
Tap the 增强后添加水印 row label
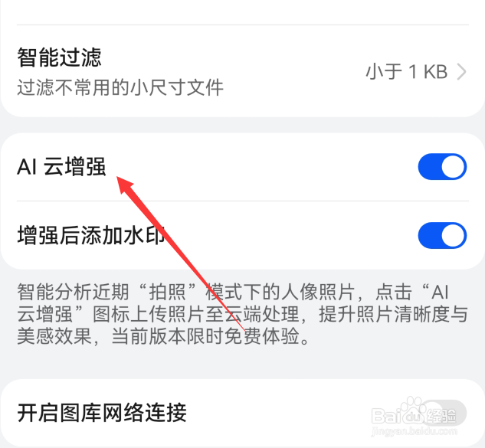(91, 235)
